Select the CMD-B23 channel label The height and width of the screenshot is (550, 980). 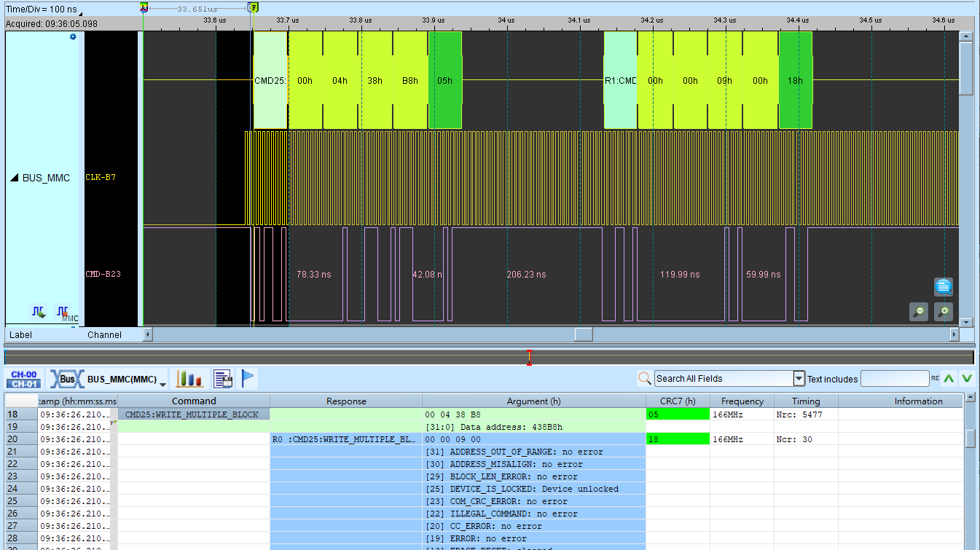103,275
